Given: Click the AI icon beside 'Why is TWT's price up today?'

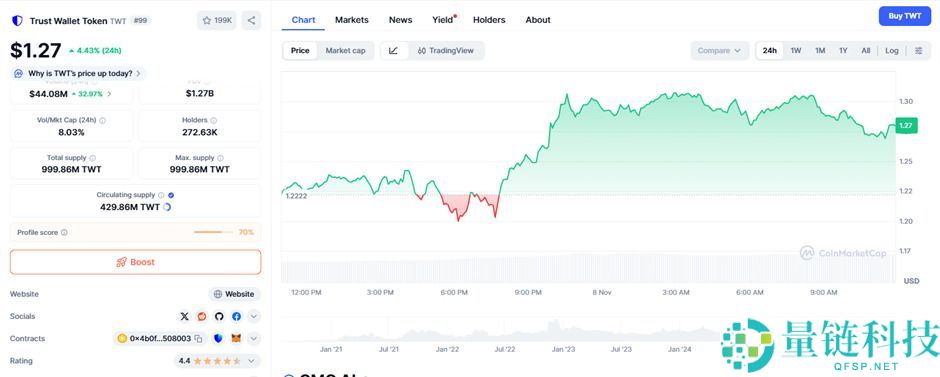Looking at the screenshot, I should 19,74.
